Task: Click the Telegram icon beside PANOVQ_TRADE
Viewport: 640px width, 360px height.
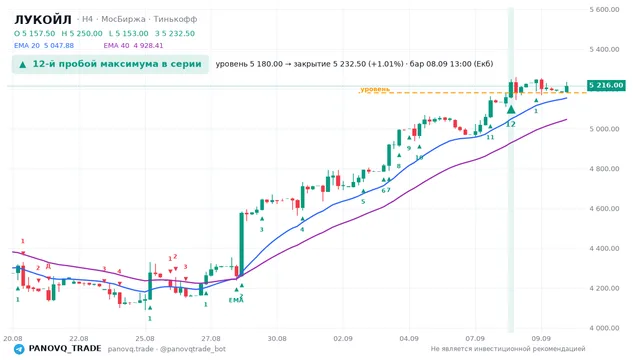Action: pyautogui.click(x=19, y=349)
